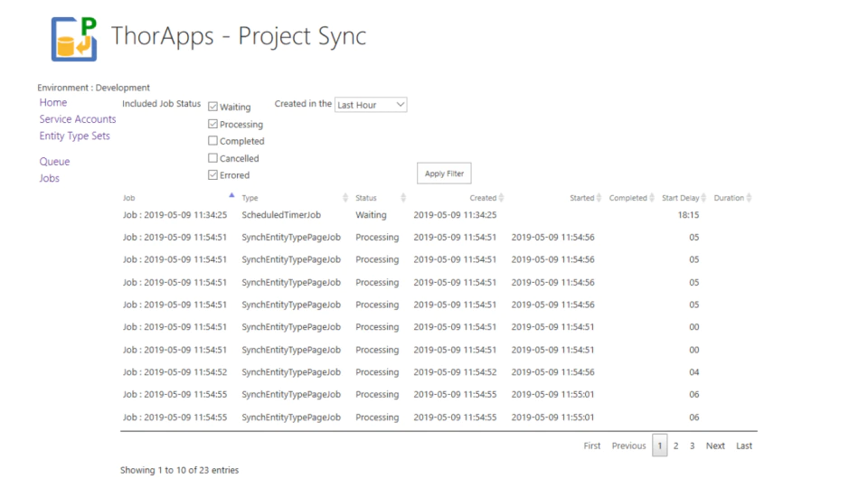Image resolution: width=868 pixels, height=488 pixels.
Task: Sort table by Started column arrows
Action: coord(599,198)
